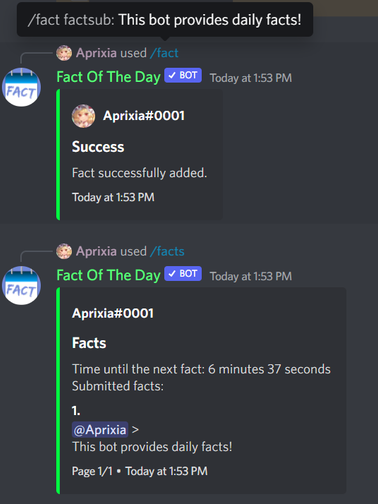378x504 pixels.
Task: Click the /fact command link
Action: 164,53
